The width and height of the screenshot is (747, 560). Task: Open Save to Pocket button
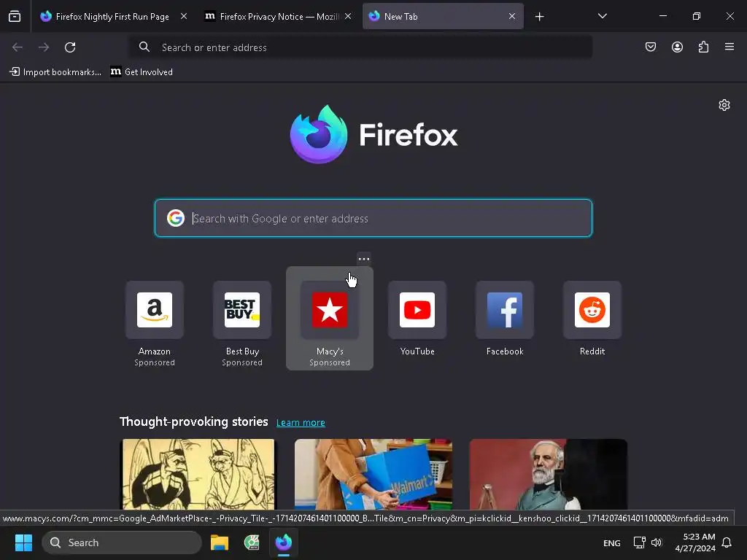650,47
